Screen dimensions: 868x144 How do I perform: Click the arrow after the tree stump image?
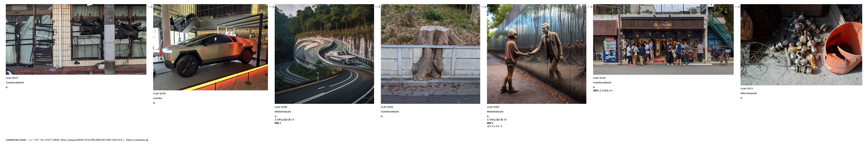tap(484, 6)
